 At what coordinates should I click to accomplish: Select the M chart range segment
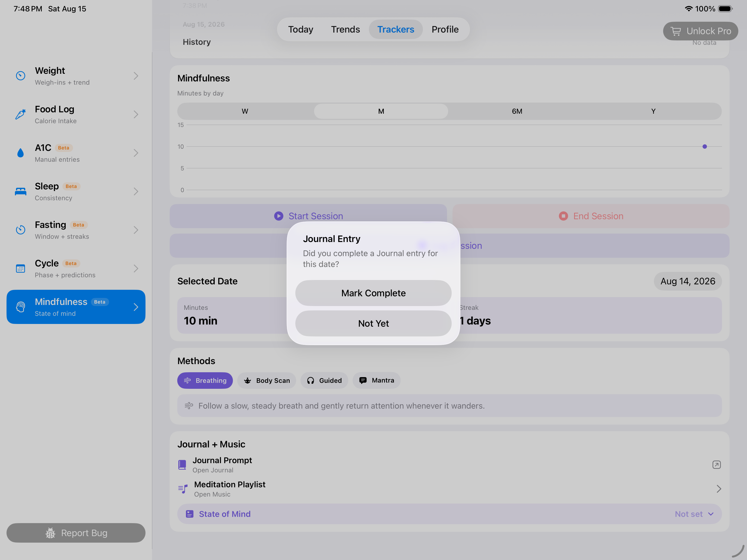point(381,111)
